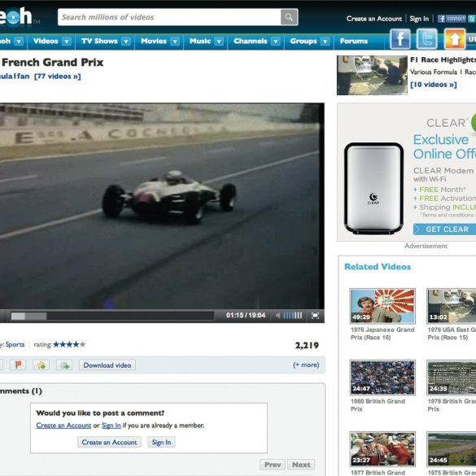Viewport: 476px width, 476px height.
Task: Click the Facebook connect badge
Action: [452, 19]
